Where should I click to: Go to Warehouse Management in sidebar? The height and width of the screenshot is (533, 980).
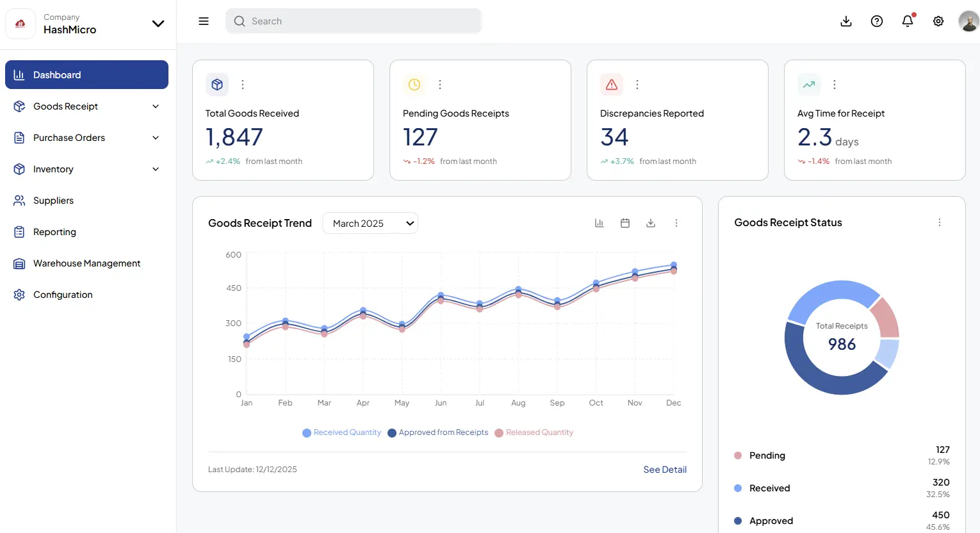pos(86,263)
